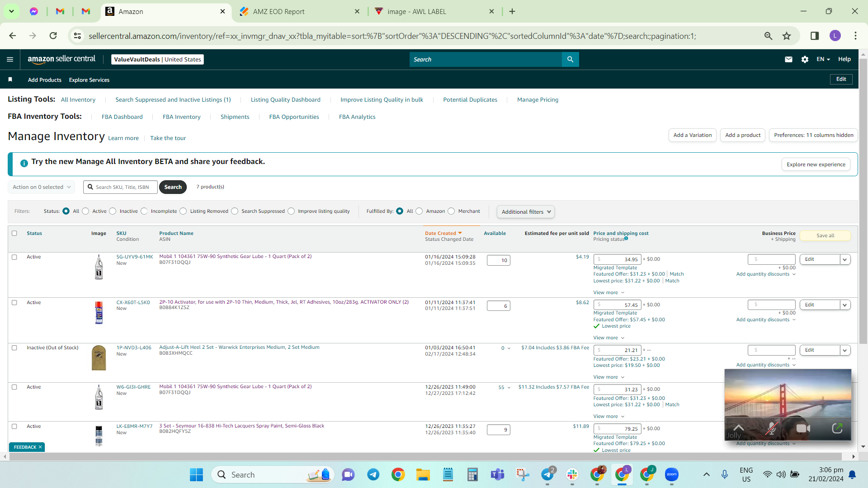Image resolution: width=868 pixels, height=488 pixels.
Task: Open Listing Quality Dashboard
Action: [x=285, y=99]
